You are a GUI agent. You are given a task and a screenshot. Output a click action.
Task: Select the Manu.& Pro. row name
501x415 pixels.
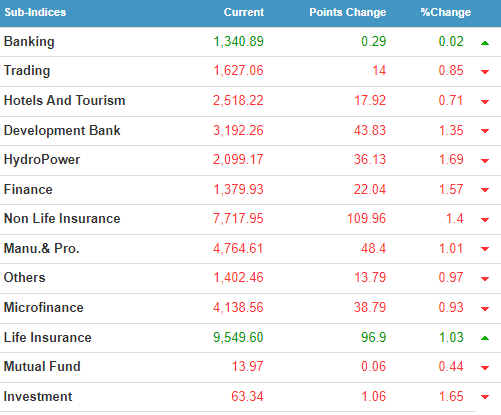[42, 248]
